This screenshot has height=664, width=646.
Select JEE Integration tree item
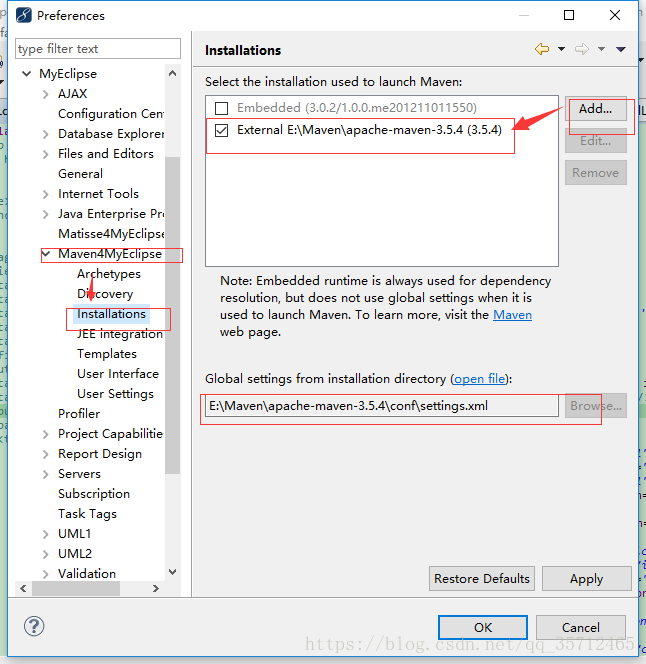(120, 334)
